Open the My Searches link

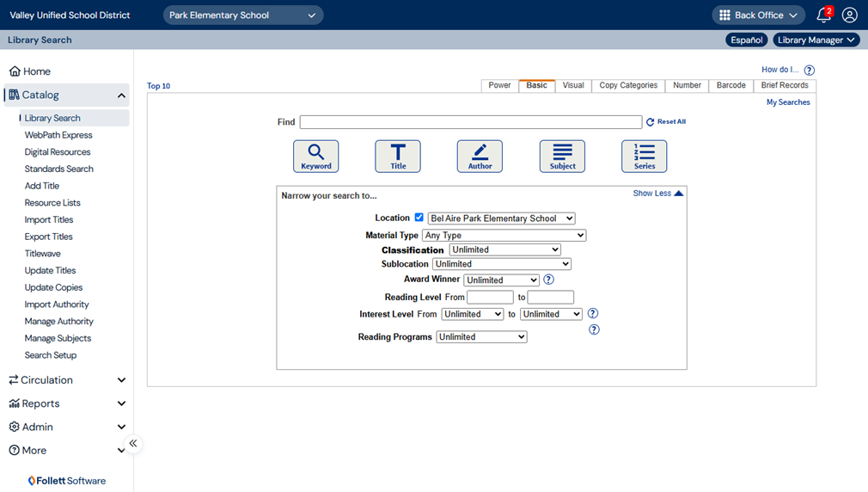(x=788, y=102)
